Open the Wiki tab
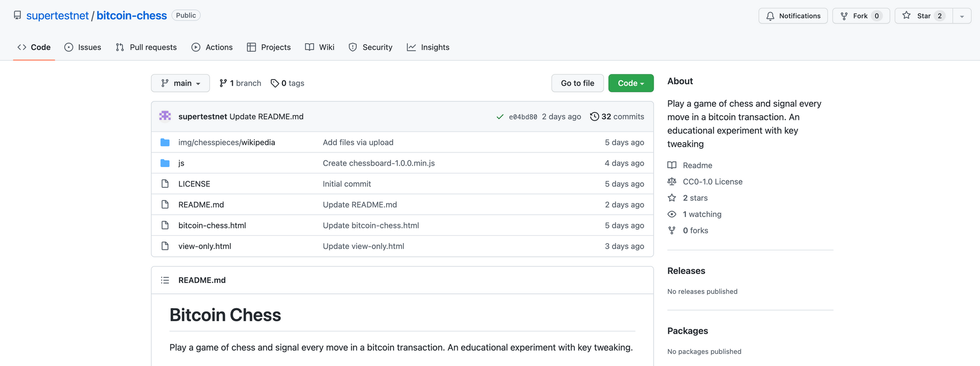This screenshot has height=366, width=980. click(x=320, y=47)
